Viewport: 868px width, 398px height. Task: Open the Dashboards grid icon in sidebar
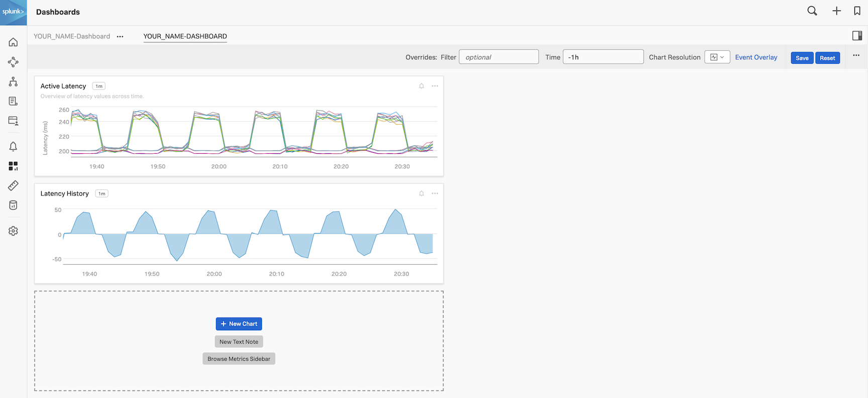click(13, 166)
